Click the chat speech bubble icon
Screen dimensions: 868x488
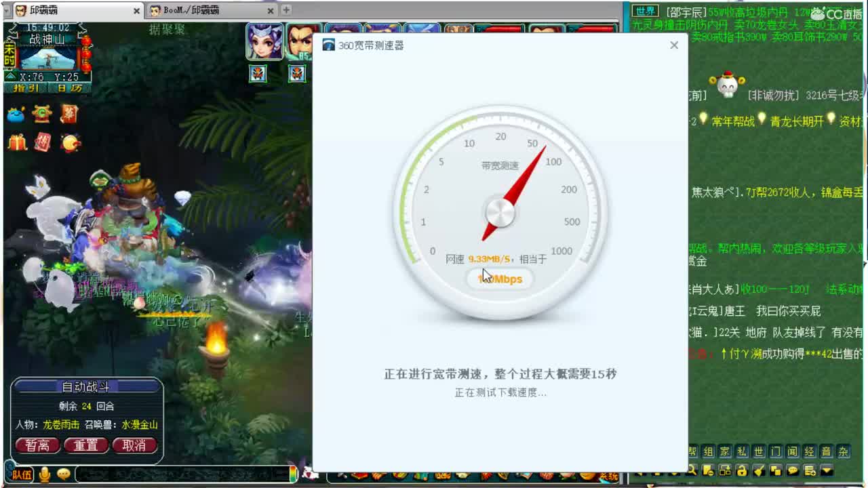coord(793,470)
